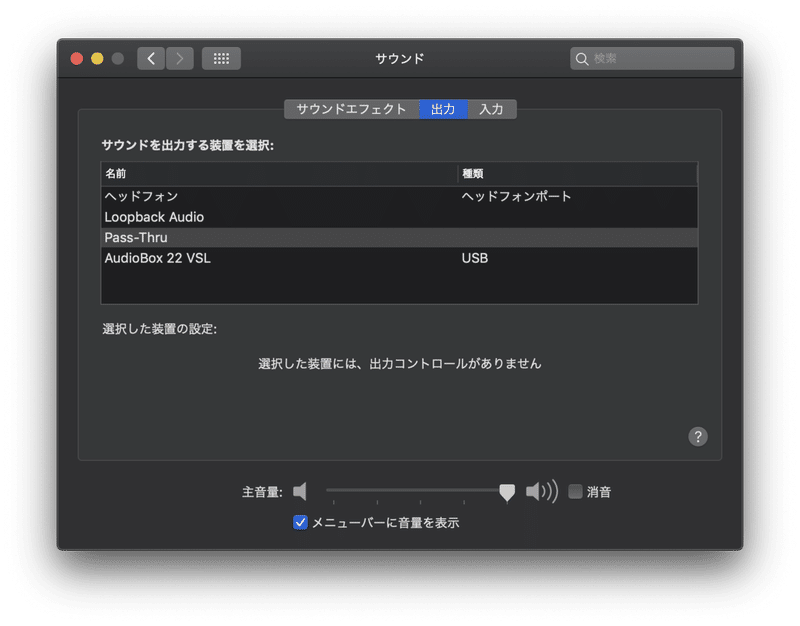Click the quiet speaker icon left of the slider
The height and width of the screenshot is (626, 800).
tap(300, 491)
